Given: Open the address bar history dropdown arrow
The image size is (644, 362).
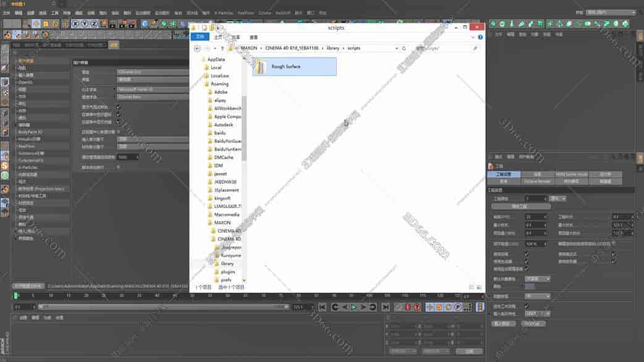Looking at the screenshot, I should [x=396, y=48].
